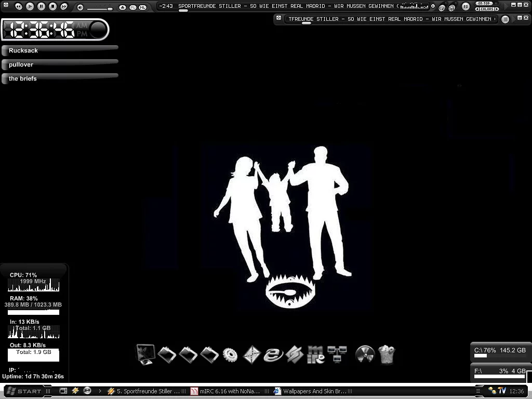
Task: Toggle the Winamp playlist (PL) button
Action: pos(132,7)
